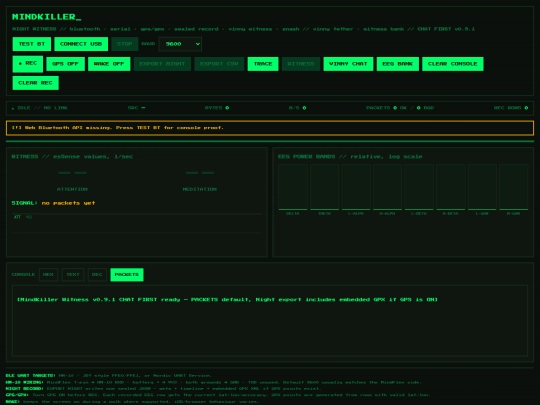540x405 pixels.
Task: Click the H-BETA band bar
Action: point(450,187)
